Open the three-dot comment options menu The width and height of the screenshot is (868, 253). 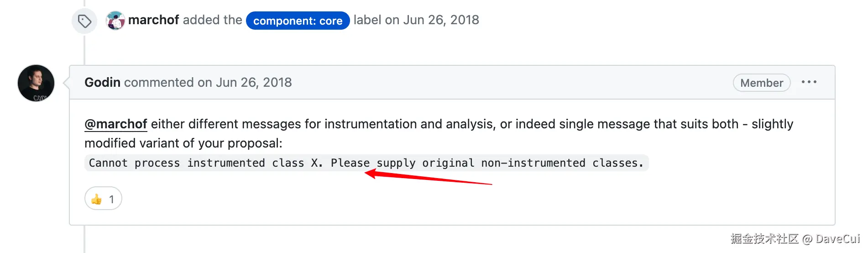(x=809, y=82)
